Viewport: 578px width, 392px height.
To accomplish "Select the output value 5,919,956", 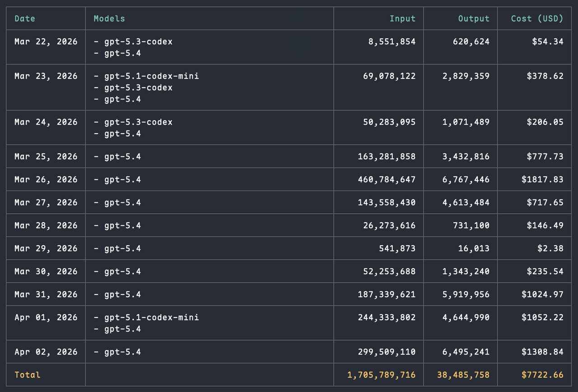I will pyautogui.click(x=466, y=295).
